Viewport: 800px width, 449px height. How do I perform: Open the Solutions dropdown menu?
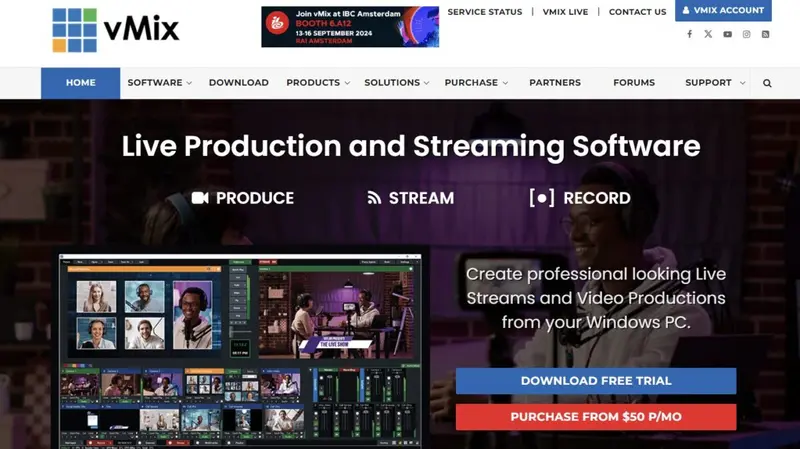[x=396, y=83]
